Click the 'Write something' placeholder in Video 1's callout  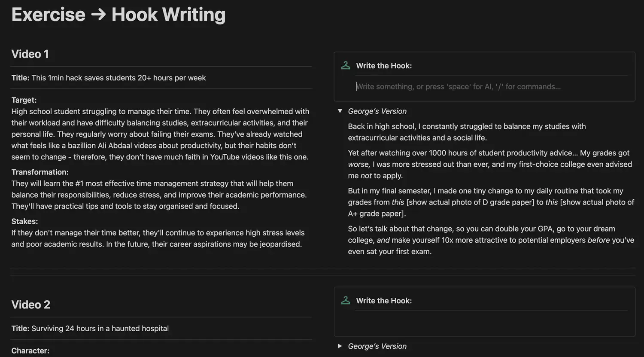point(458,87)
